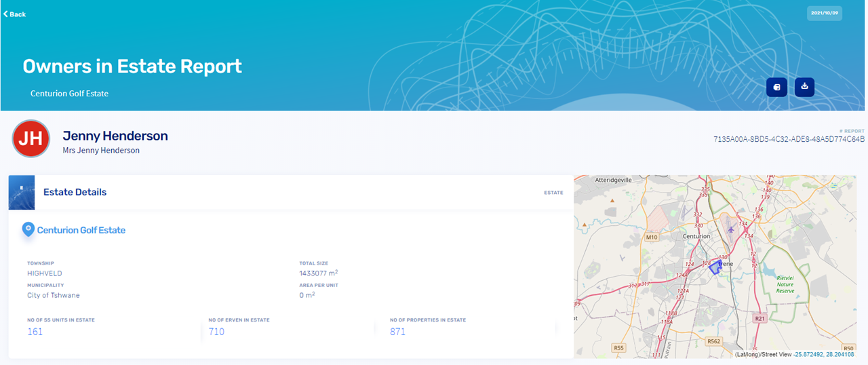The width and height of the screenshot is (868, 365).
Task: Click the Estate Details thumbnail image
Action: click(x=22, y=192)
